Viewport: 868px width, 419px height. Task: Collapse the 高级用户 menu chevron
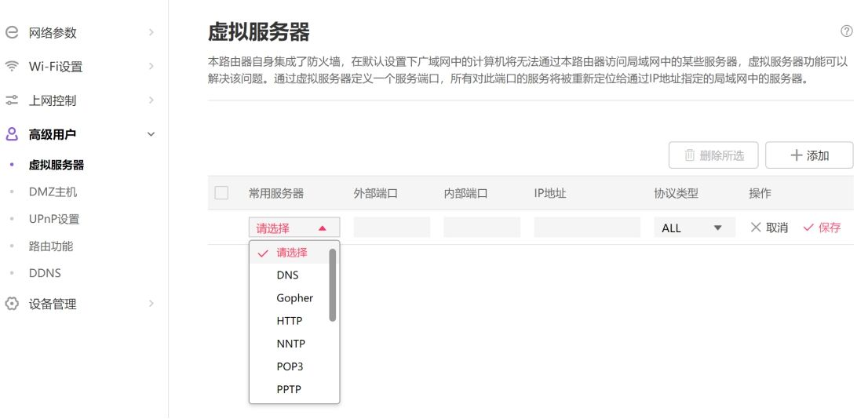click(151, 134)
